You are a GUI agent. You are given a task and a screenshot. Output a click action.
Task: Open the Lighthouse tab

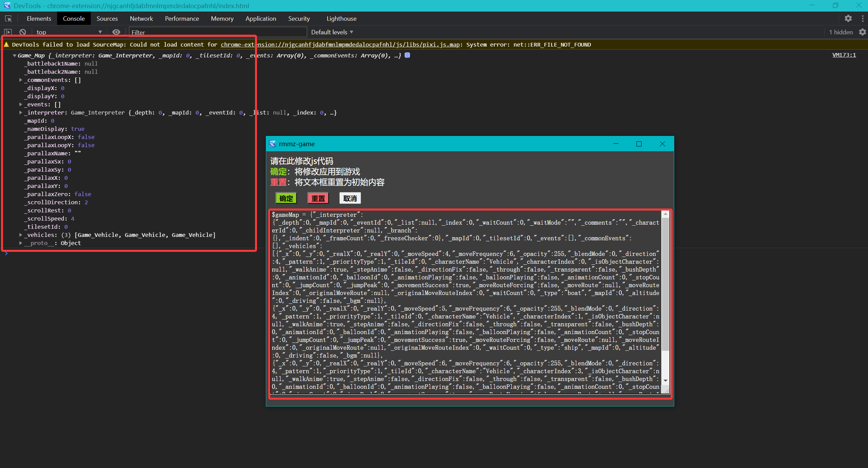point(341,19)
